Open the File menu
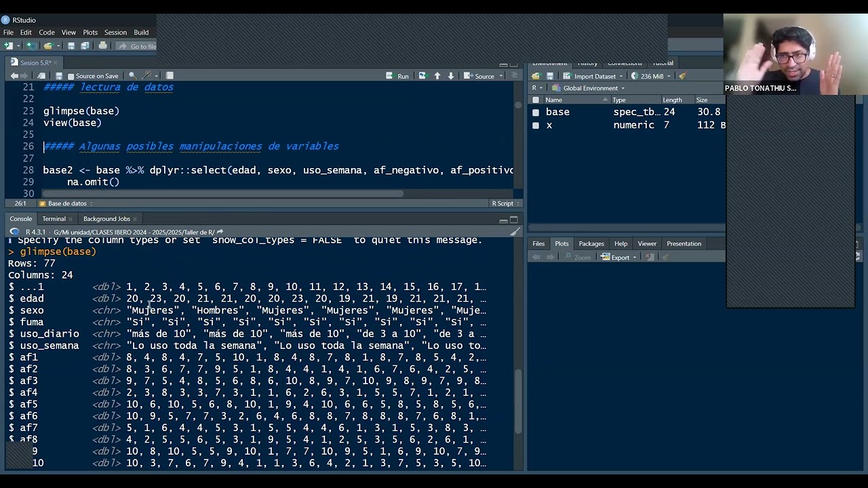 pos(8,33)
